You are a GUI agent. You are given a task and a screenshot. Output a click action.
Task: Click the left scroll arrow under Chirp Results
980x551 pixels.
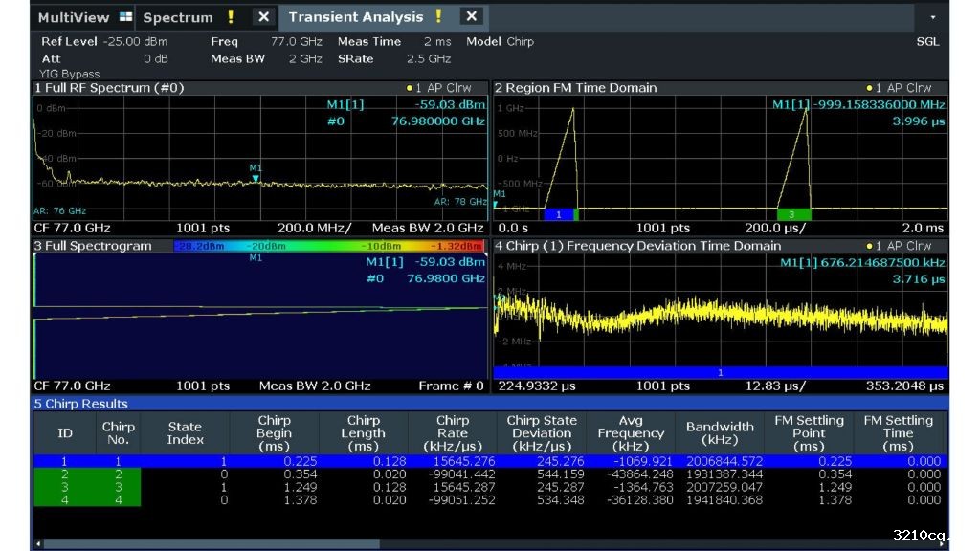click(36, 544)
